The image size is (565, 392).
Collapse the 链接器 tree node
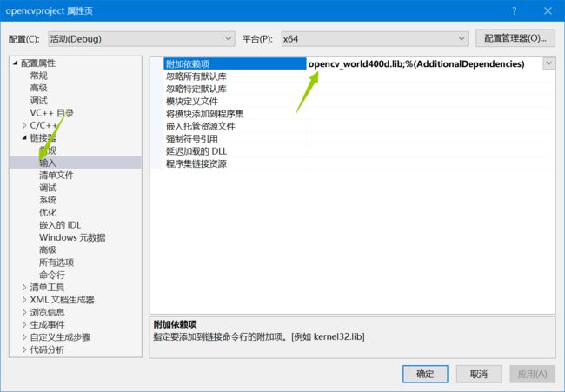click(x=24, y=137)
